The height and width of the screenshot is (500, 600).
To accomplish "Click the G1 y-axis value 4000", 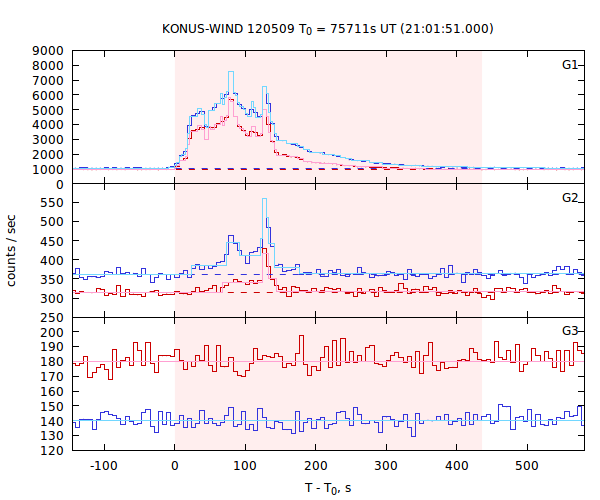I will pos(47,125).
